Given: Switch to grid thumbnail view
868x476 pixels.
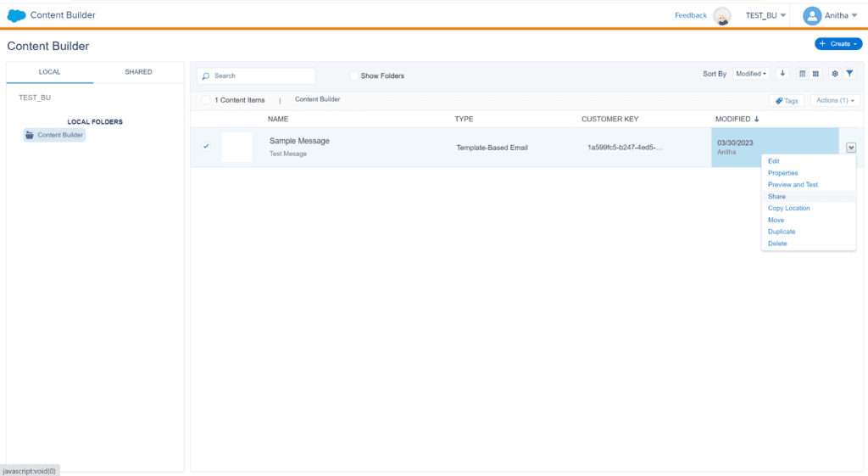Looking at the screenshot, I should pos(815,74).
